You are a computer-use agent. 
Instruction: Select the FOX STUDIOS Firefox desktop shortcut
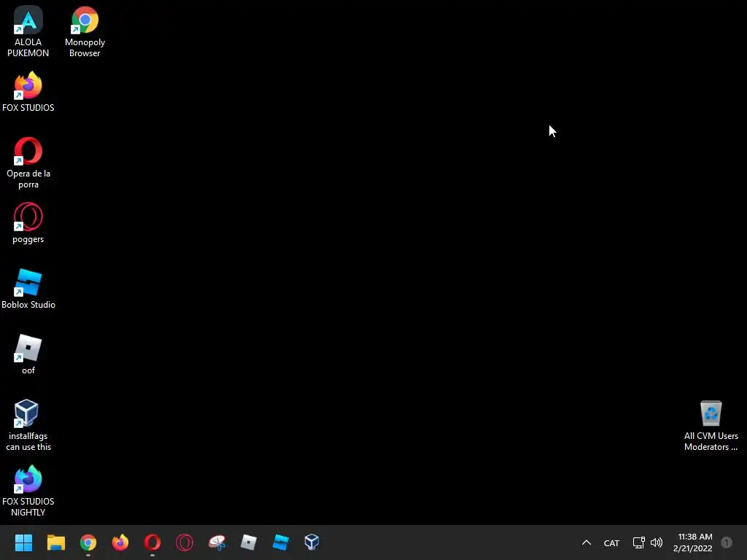[28, 91]
